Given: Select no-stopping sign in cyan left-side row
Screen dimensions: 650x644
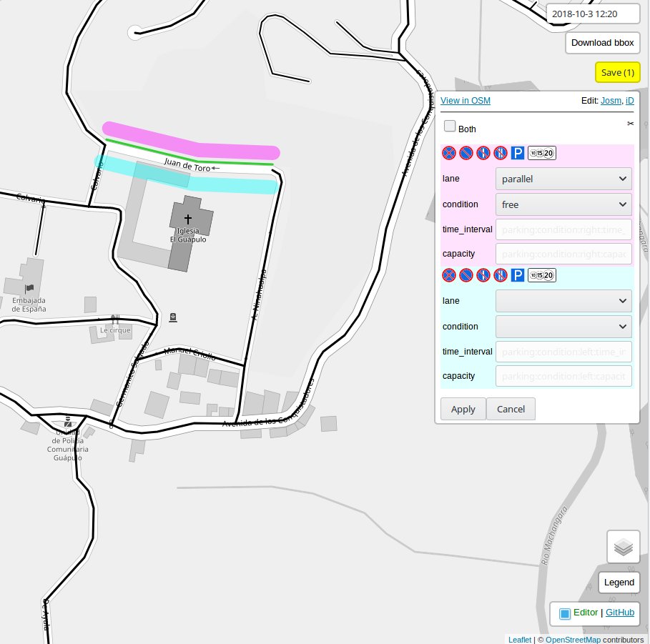Looking at the screenshot, I should [x=448, y=275].
